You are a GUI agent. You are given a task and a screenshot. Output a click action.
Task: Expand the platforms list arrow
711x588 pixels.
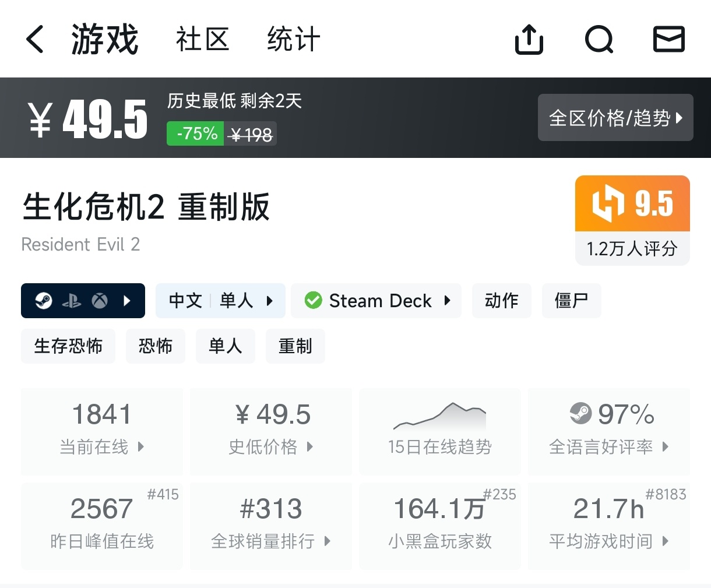127,301
